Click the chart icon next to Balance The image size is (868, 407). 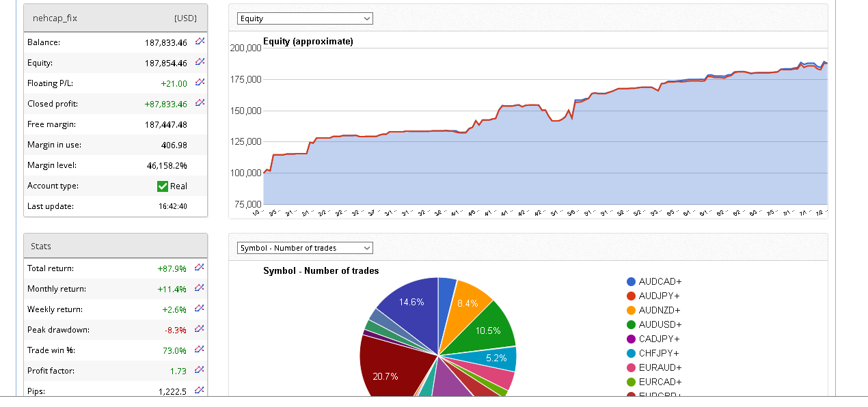tap(200, 42)
